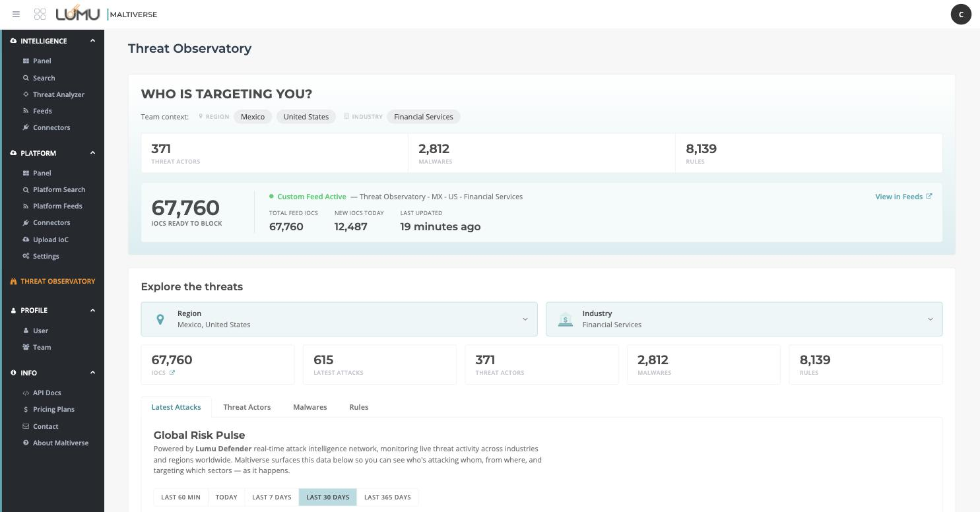Click the Threat Observatory binoculars icon
Screen dimensions: 980x512
pyautogui.click(x=13, y=281)
